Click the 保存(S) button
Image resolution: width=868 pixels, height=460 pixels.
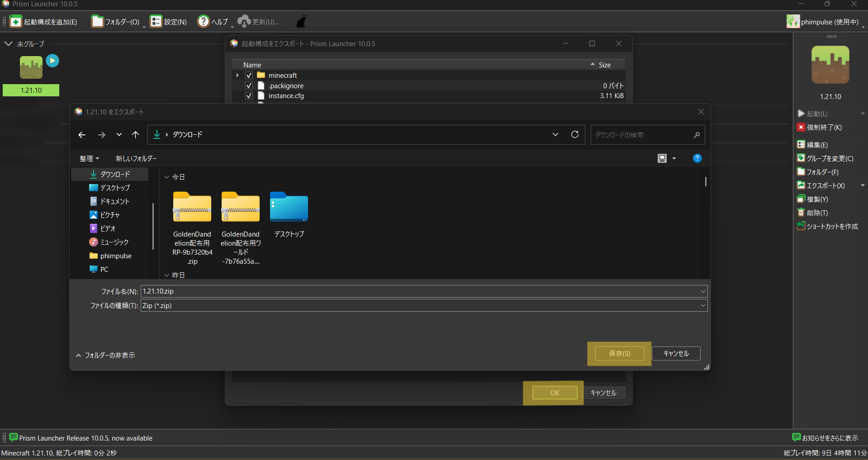[619, 354]
